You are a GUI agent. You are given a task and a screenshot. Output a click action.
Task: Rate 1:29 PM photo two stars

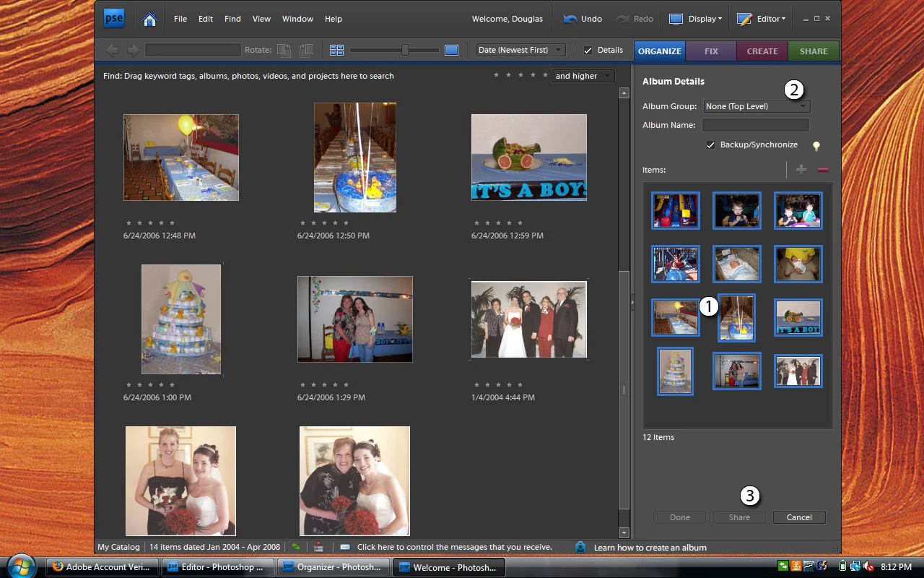click(x=314, y=384)
